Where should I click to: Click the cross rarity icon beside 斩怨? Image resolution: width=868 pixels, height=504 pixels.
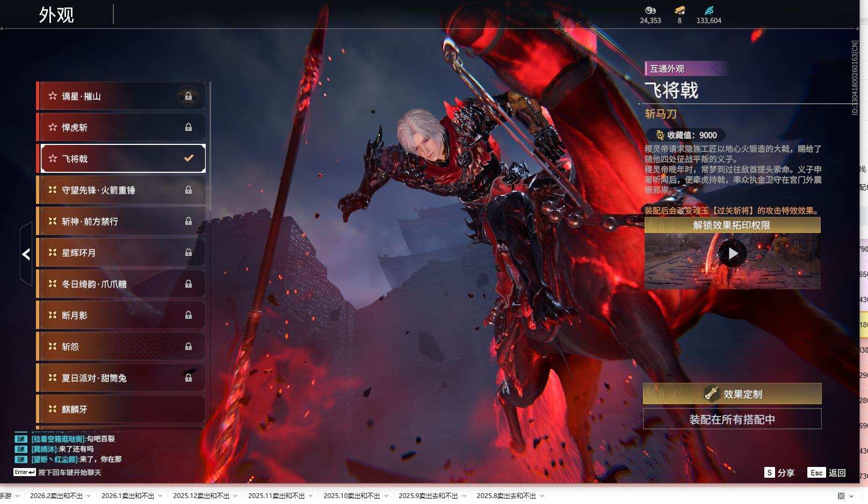tap(53, 346)
